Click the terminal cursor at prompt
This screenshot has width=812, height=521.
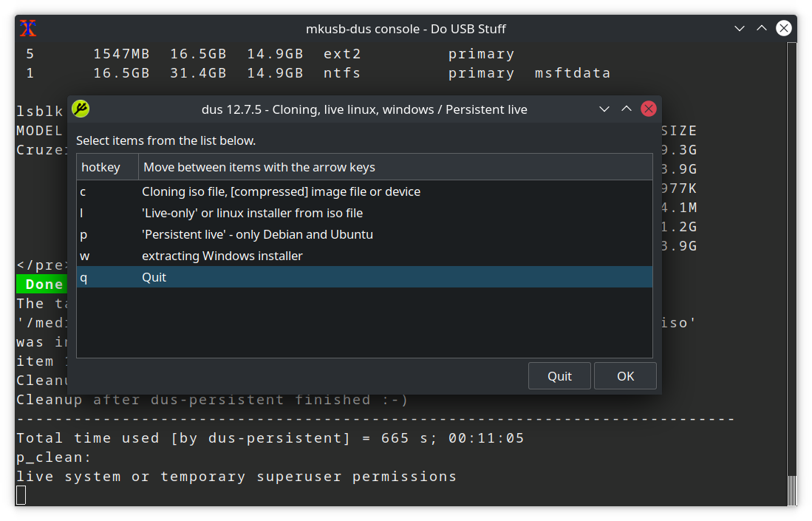pos(21,495)
